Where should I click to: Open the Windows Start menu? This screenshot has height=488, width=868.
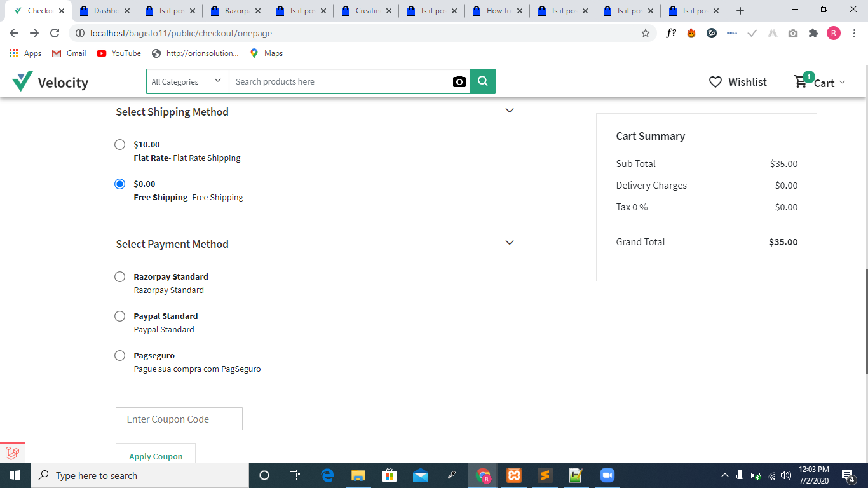coord(15,475)
